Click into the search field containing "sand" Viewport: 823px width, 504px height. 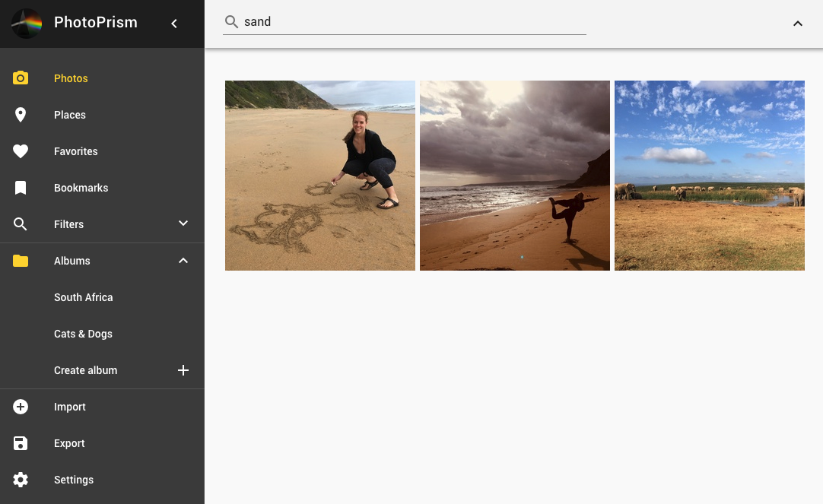[x=411, y=22]
